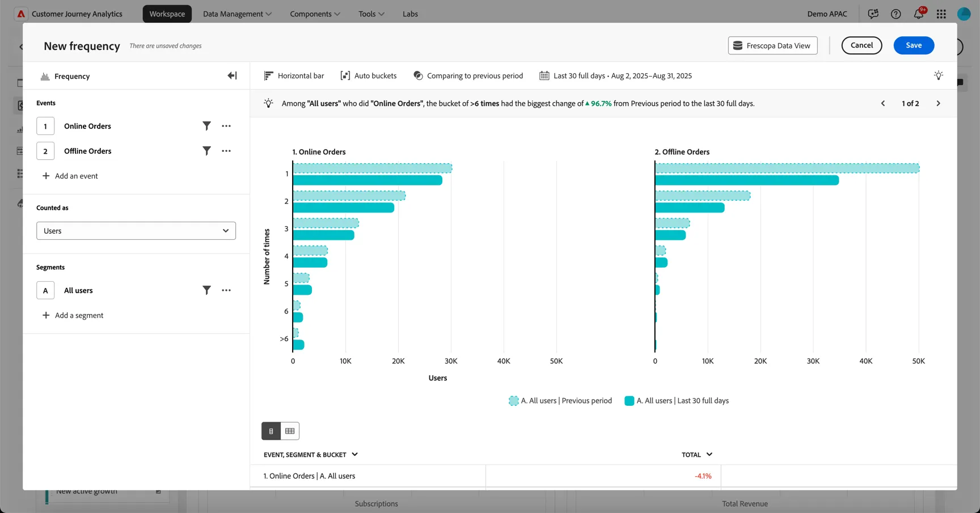Open the app switcher grid icon
The image size is (980, 513).
[941, 14]
